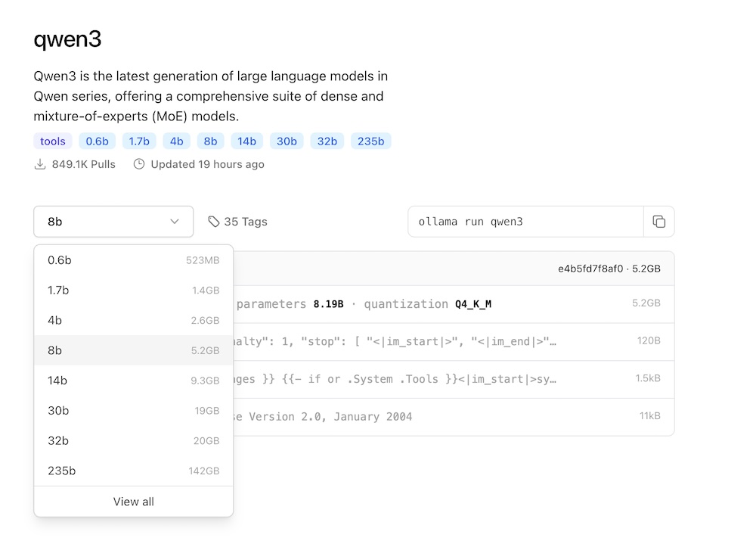
Task: Click the 849.1K Pulls text
Action: coord(83,164)
